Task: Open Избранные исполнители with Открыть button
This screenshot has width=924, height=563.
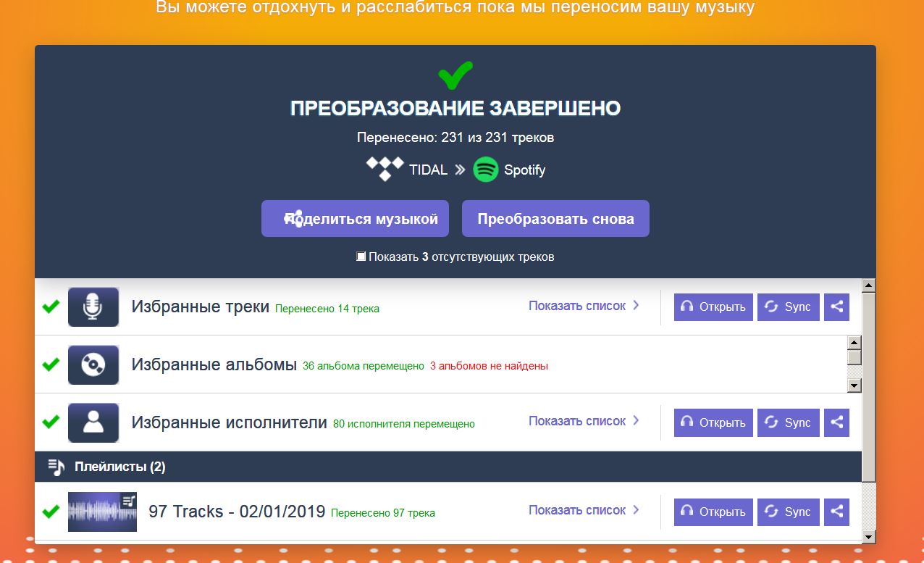Action: click(713, 422)
